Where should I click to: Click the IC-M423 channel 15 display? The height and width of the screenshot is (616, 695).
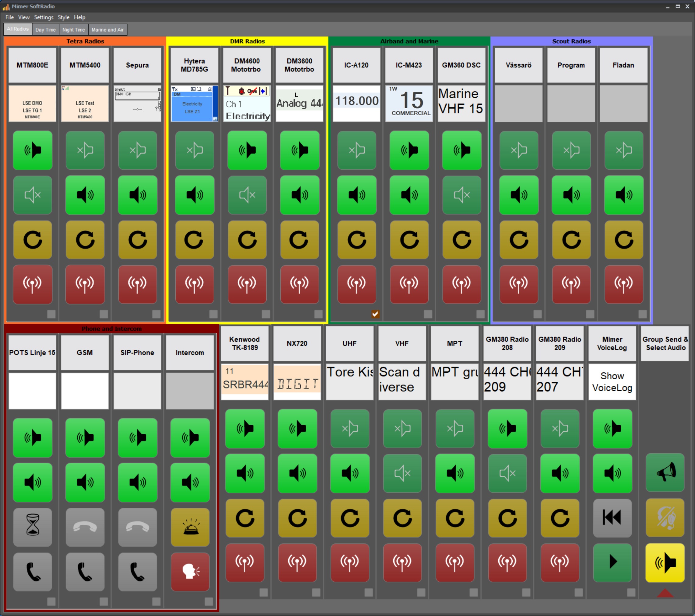pyautogui.click(x=409, y=103)
